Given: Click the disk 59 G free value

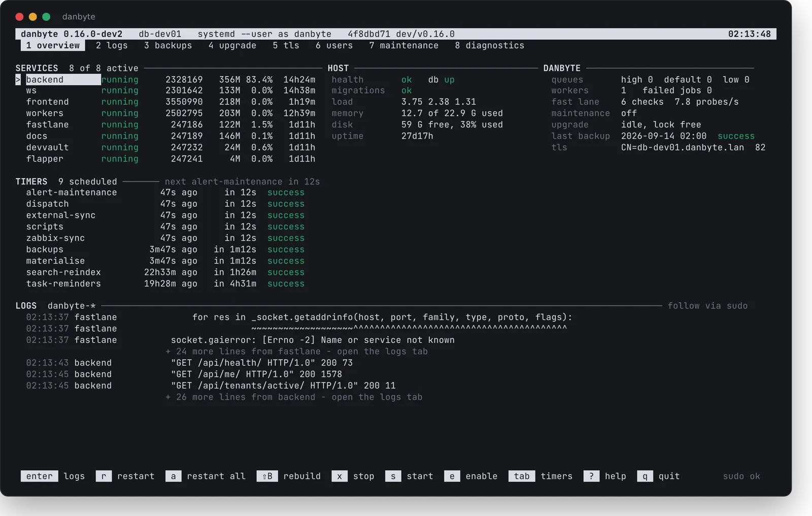Looking at the screenshot, I should pos(452,125).
